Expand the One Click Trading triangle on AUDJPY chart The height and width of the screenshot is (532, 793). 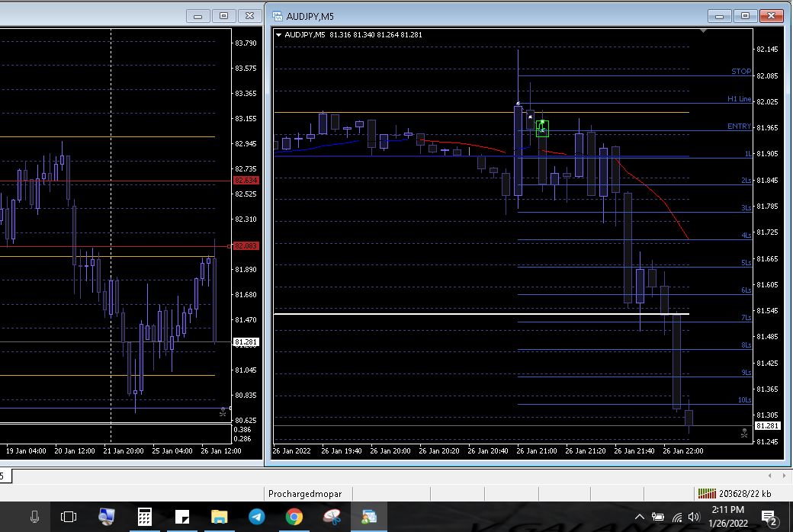pos(279,35)
